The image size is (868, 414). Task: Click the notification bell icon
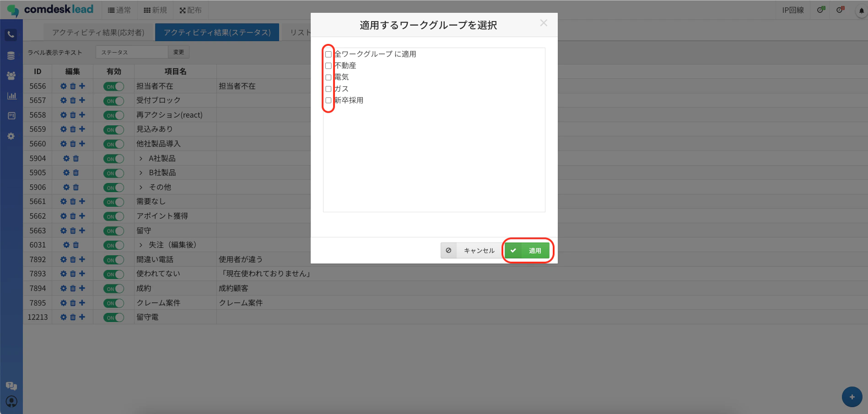[861, 11]
